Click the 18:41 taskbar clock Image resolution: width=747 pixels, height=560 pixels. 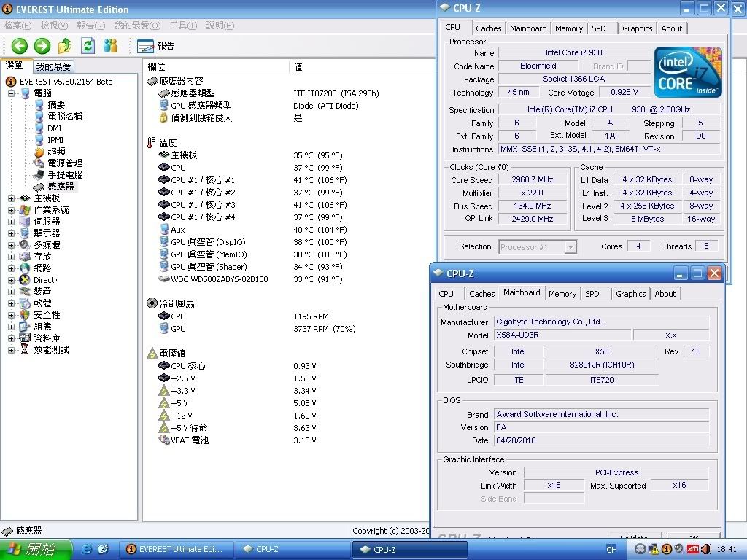click(x=726, y=549)
